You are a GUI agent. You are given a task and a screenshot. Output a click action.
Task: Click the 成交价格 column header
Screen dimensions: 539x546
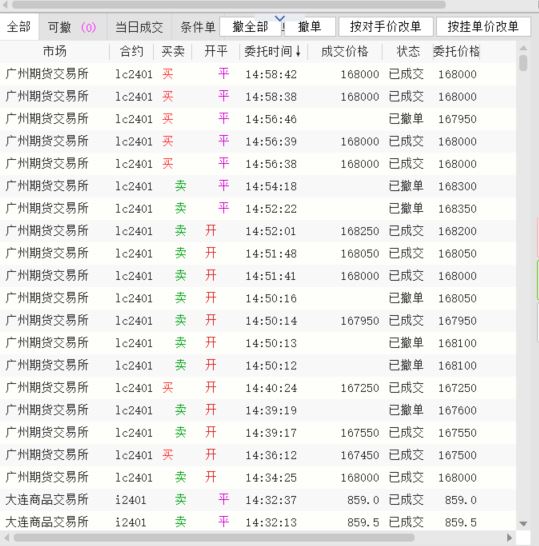point(344,52)
